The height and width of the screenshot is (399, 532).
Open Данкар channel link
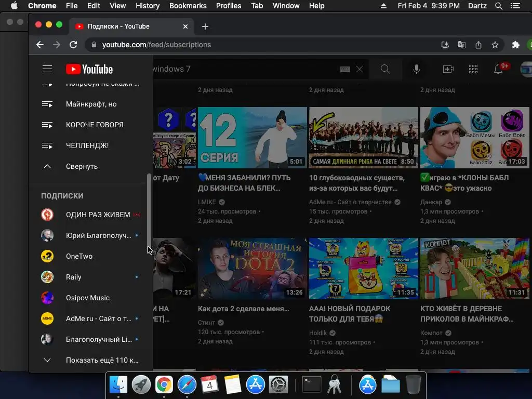click(431, 202)
